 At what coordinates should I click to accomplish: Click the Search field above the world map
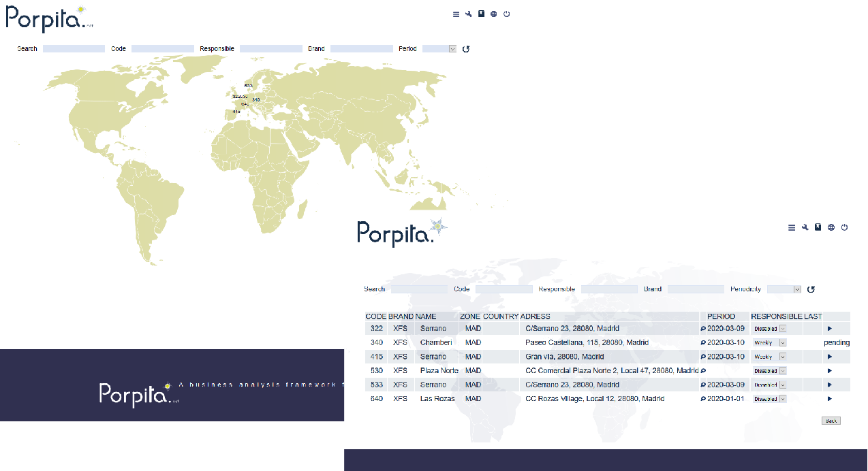74,49
